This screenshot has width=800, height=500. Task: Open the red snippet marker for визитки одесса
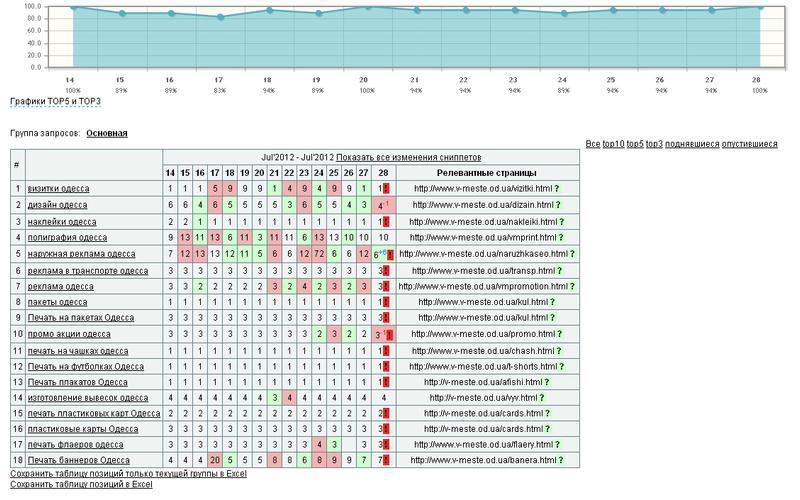386,188
